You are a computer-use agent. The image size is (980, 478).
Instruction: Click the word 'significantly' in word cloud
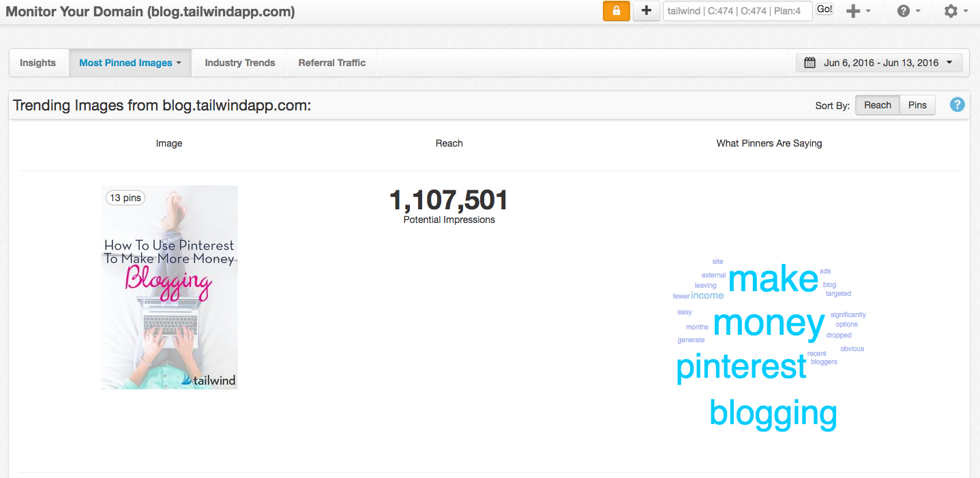[x=848, y=315]
